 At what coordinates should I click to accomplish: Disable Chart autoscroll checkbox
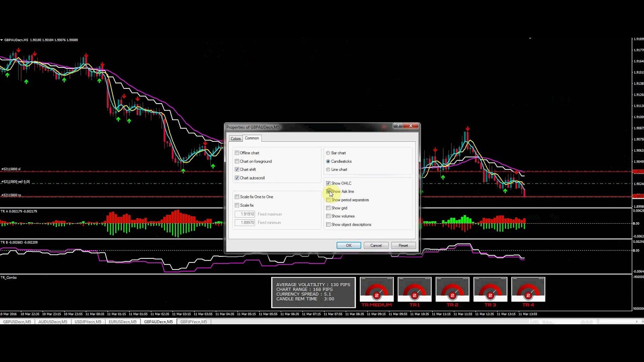coord(237,178)
